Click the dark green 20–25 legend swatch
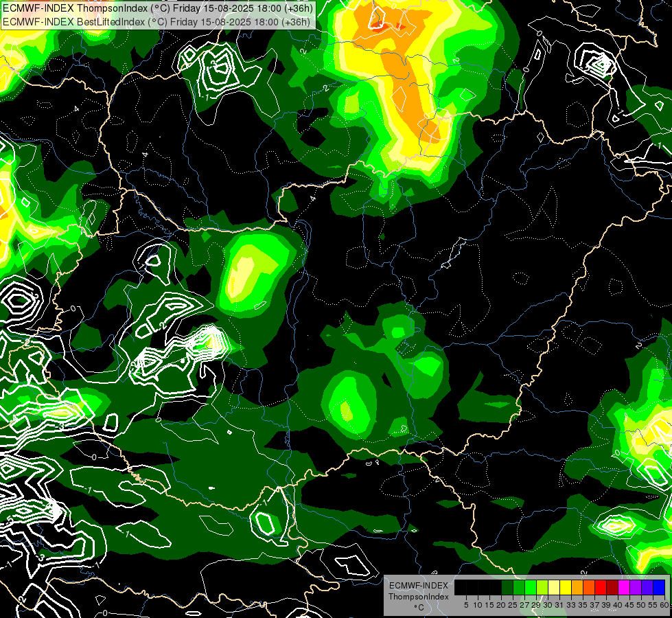The height and width of the screenshot is (618, 672). tap(507, 588)
